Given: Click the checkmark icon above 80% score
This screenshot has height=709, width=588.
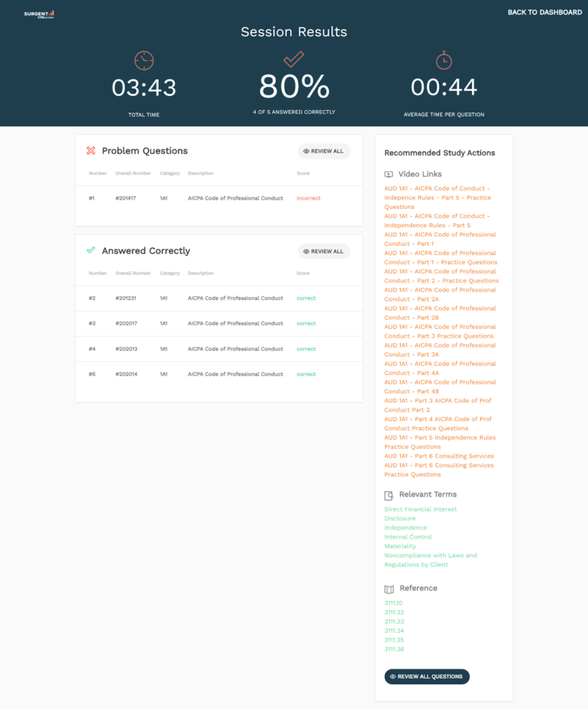Looking at the screenshot, I should [294, 59].
